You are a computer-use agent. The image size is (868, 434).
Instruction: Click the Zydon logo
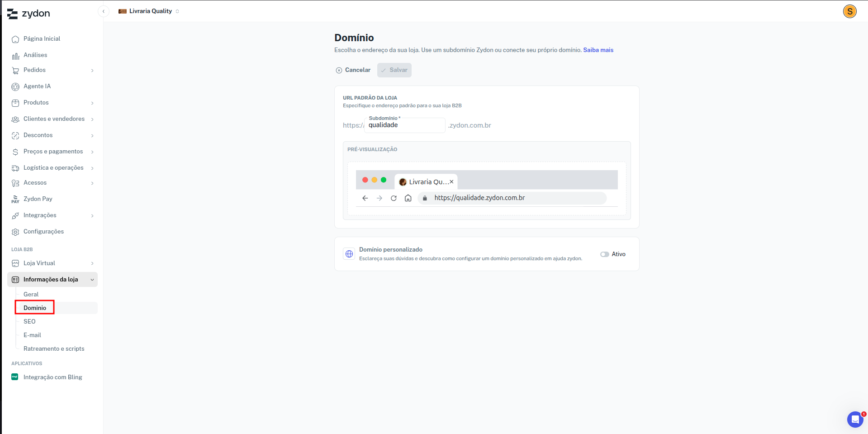(28, 14)
